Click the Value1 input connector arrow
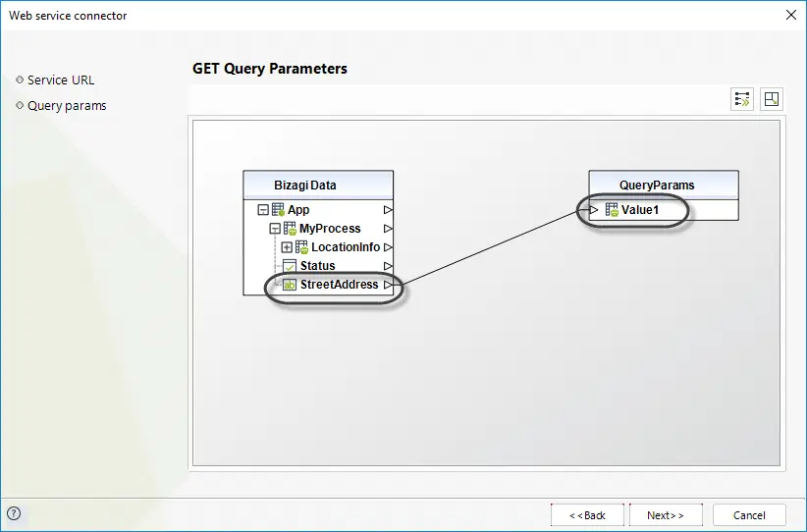Screen dimensions: 807x532 (x=594, y=210)
